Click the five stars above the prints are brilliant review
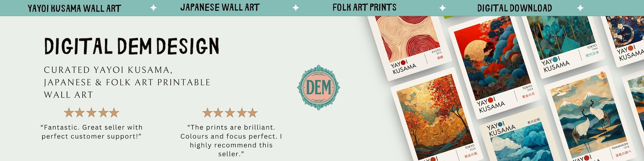This screenshot has width=644, height=161. pyautogui.click(x=230, y=113)
